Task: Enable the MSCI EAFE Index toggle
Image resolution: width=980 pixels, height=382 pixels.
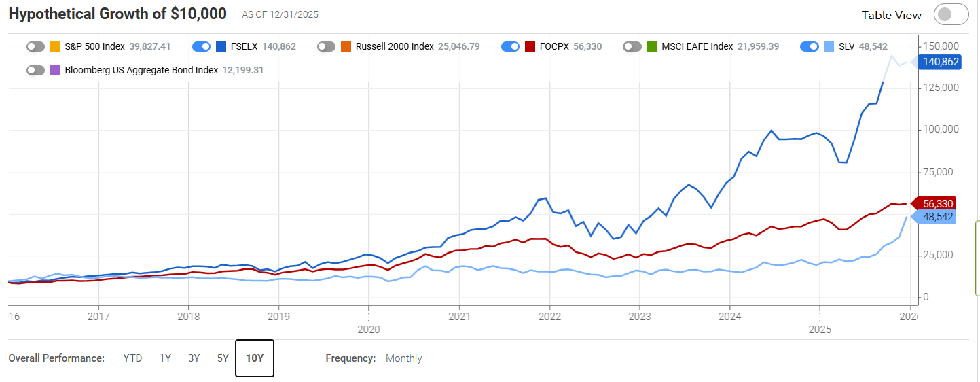Action: pyautogui.click(x=632, y=46)
